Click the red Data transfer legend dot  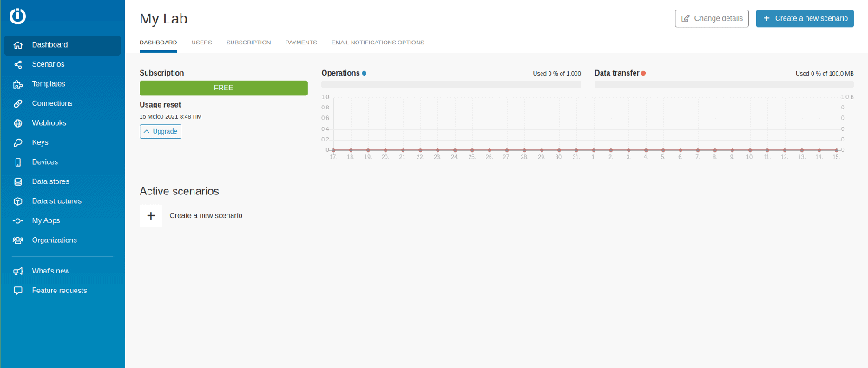click(x=643, y=73)
